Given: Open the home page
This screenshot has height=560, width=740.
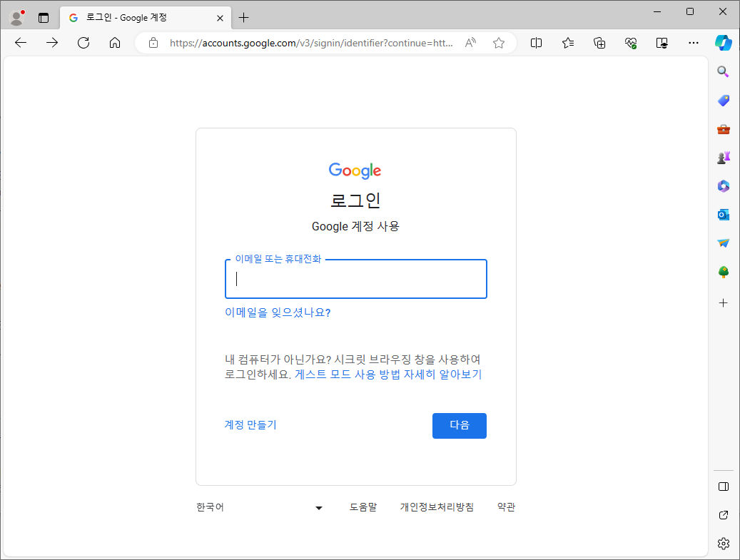Looking at the screenshot, I should pos(115,43).
